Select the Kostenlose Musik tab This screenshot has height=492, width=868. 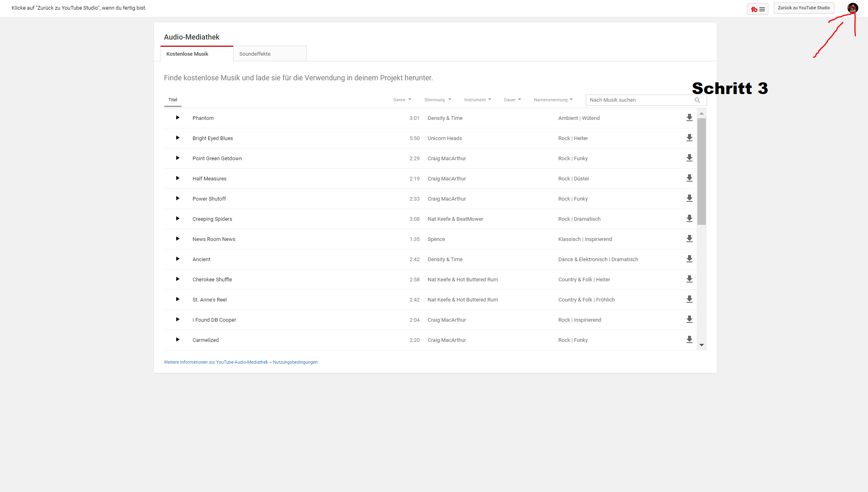196,54
